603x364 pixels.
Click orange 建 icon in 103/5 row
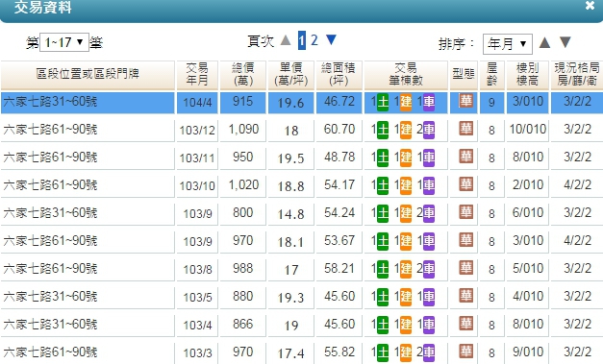406,297
